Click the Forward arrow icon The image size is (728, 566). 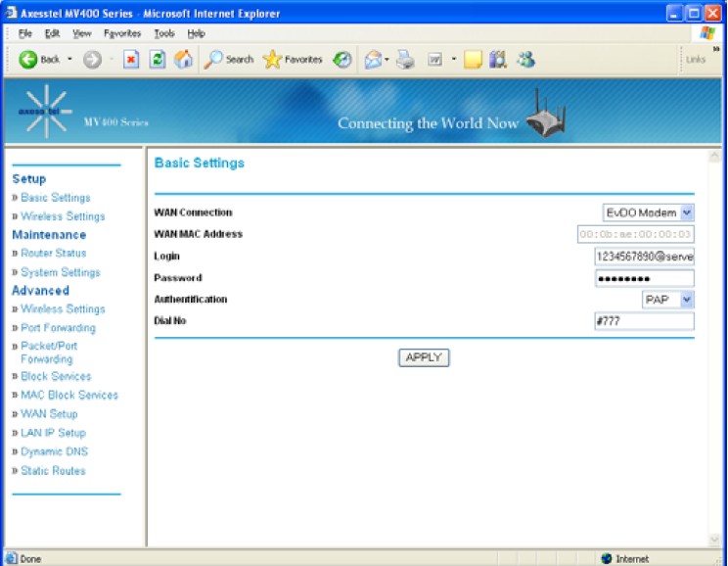point(92,60)
